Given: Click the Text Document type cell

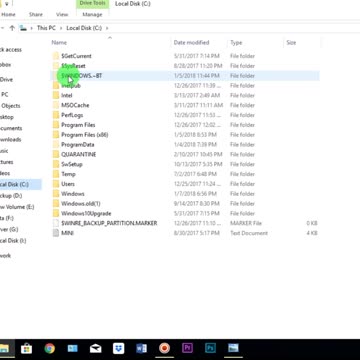Looking at the screenshot, I should click(249, 233).
